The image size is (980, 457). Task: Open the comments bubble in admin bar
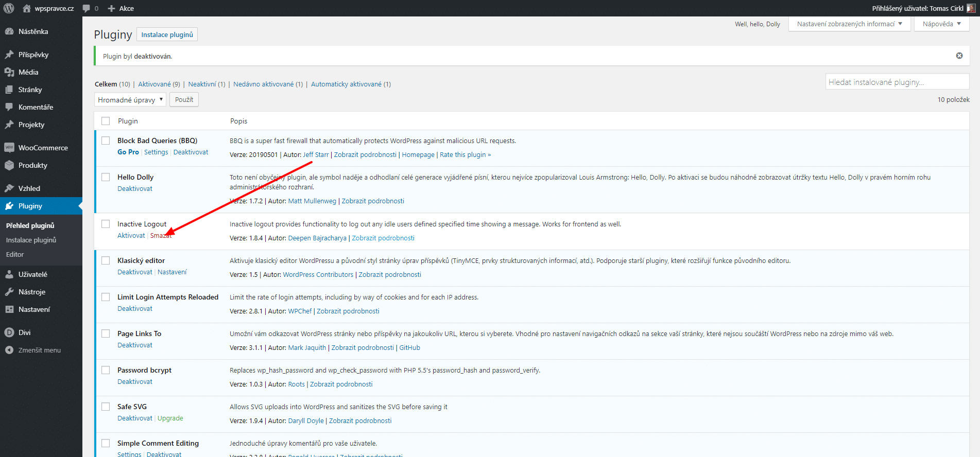point(91,8)
